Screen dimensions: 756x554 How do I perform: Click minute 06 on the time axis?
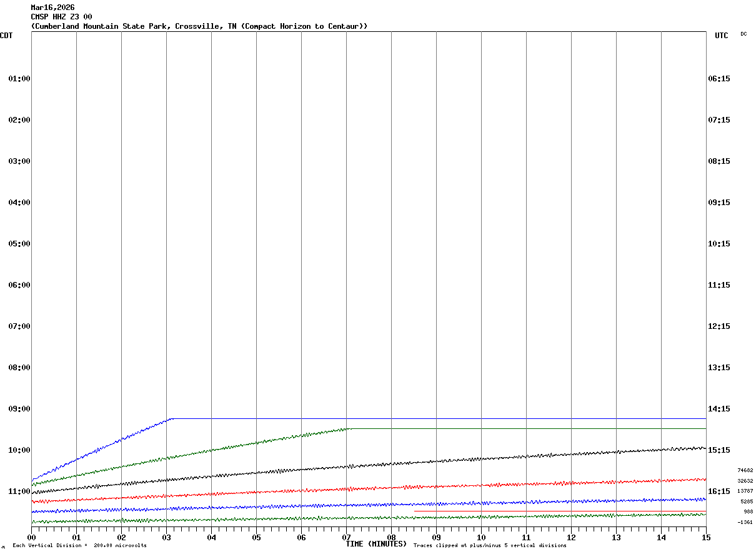pos(301,538)
